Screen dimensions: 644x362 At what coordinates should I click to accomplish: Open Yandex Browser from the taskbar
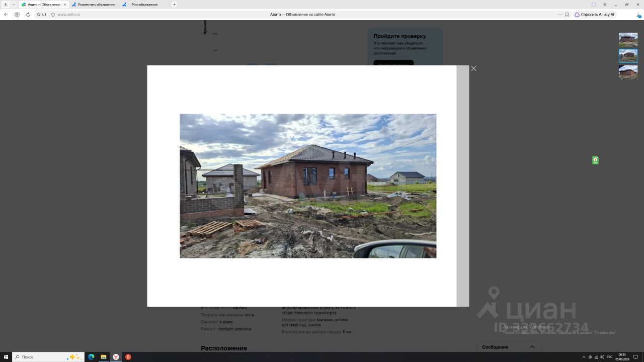pos(116,357)
